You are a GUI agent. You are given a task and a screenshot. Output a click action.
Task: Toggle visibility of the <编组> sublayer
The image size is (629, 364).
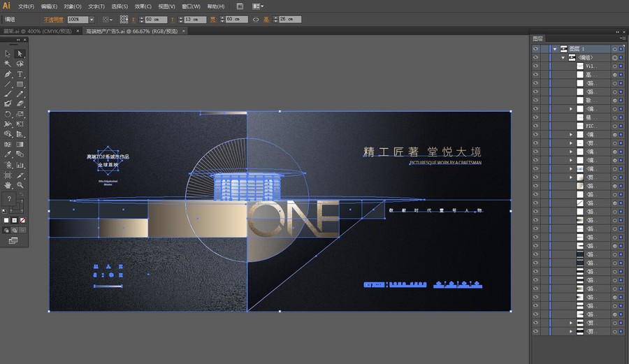pyautogui.click(x=535, y=57)
